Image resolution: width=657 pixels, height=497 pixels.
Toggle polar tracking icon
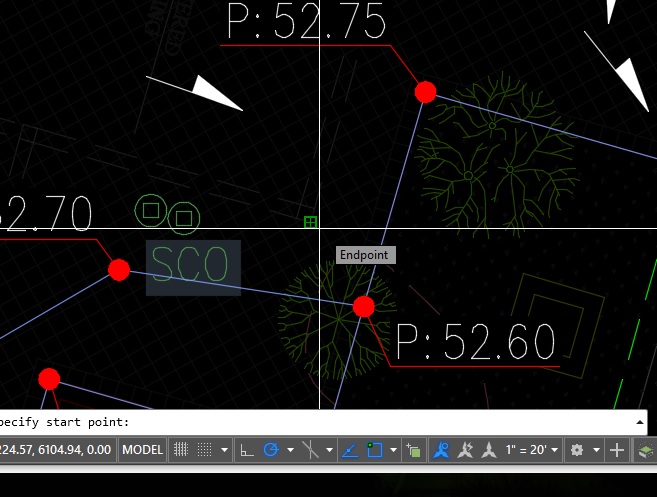pos(271,450)
